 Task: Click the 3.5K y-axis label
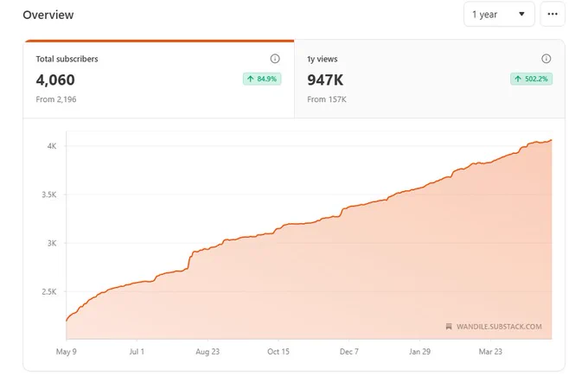tap(49, 194)
